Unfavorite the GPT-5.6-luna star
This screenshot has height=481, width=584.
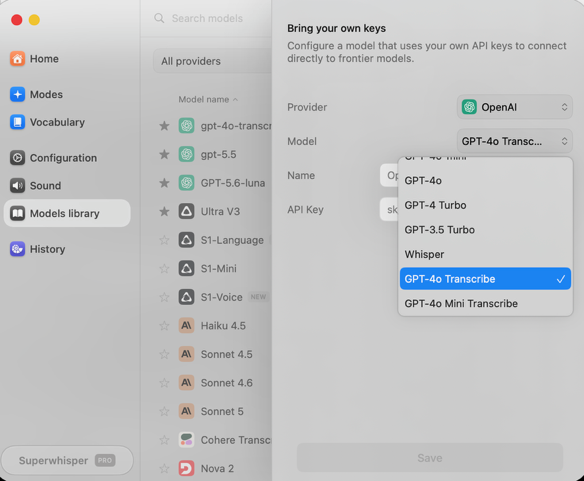164,183
